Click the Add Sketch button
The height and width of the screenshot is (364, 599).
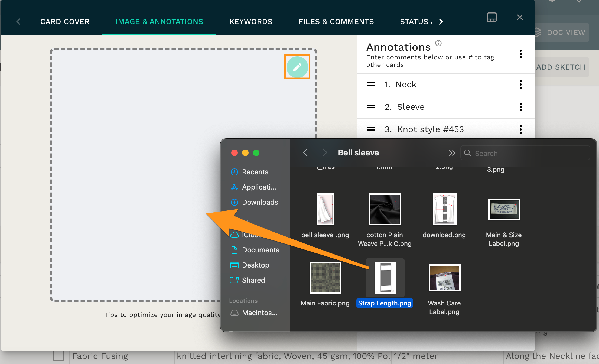[561, 67]
